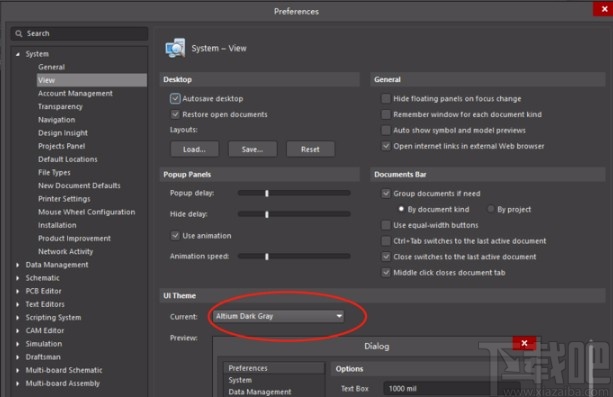The height and width of the screenshot is (397, 613).
Task: Expand Data Management tree node
Action: [18, 265]
